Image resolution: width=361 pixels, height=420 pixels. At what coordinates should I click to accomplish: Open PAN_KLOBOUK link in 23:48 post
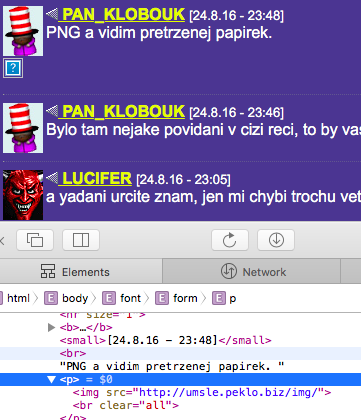[122, 15]
